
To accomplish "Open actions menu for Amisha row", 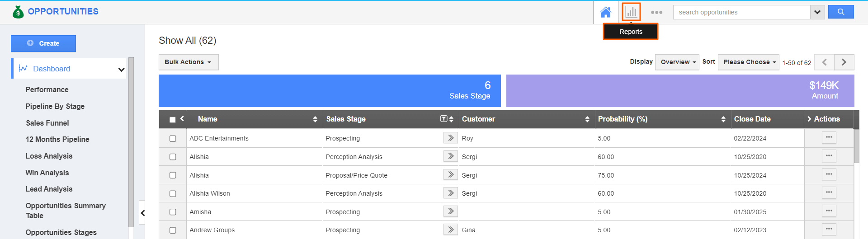I will pyautogui.click(x=829, y=211).
